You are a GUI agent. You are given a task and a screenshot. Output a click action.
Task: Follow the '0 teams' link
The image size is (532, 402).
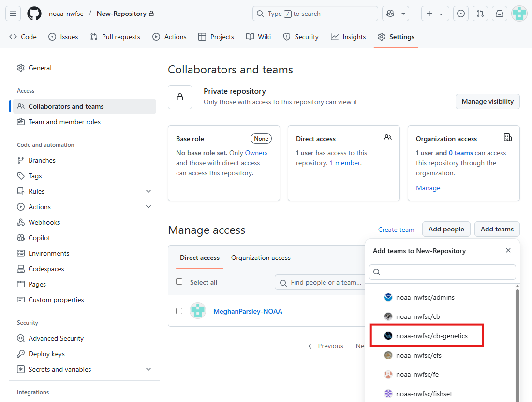(x=461, y=153)
